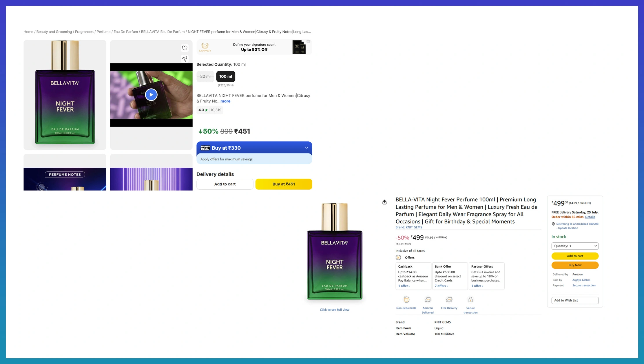644x364 pixels.
Task: Click the Delivery details heading
Action: [x=215, y=174]
